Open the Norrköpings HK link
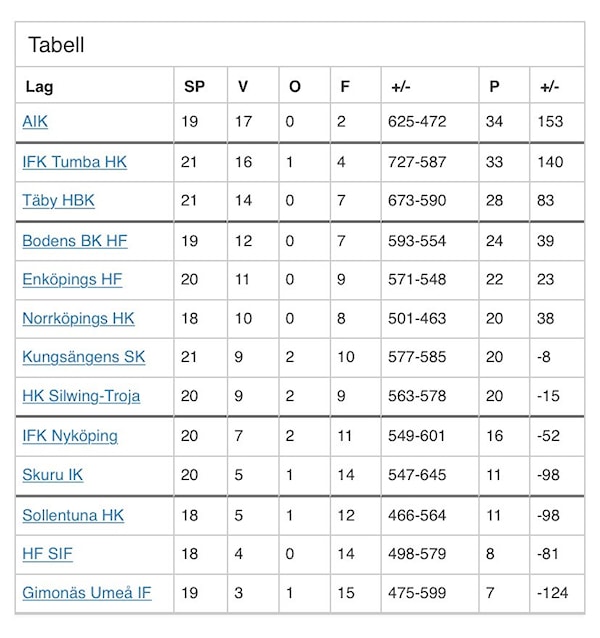This screenshot has width=600, height=638. click(78, 319)
